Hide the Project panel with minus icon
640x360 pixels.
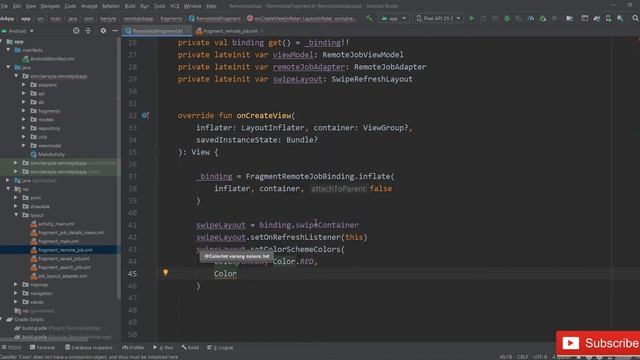point(115,31)
